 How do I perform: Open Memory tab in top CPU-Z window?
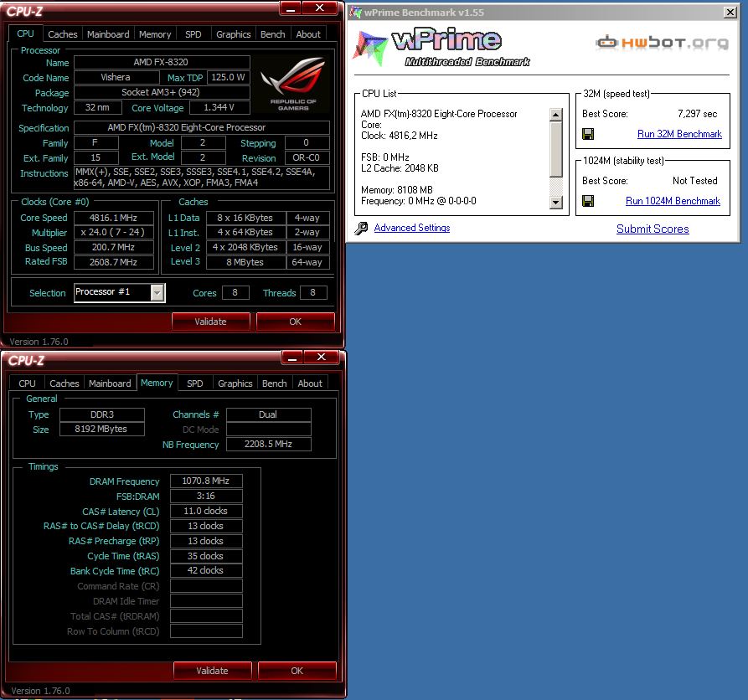[155, 34]
